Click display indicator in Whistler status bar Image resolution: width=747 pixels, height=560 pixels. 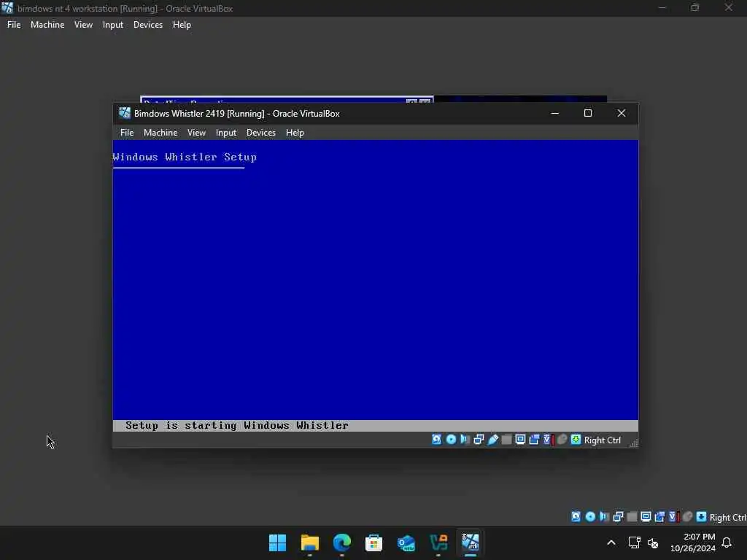[520, 440]
